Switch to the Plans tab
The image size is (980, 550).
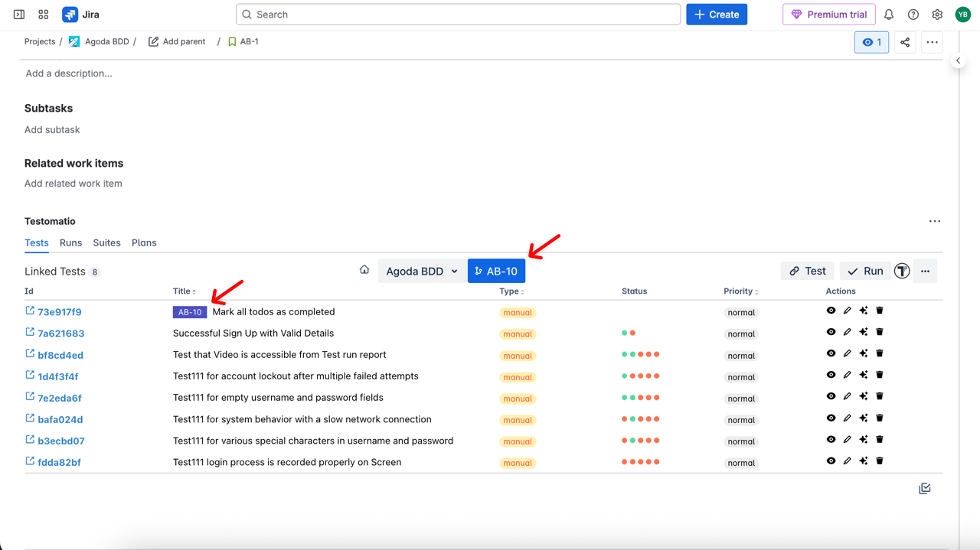(144, 242)
